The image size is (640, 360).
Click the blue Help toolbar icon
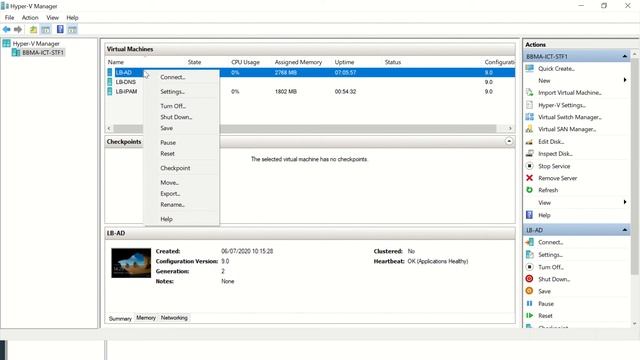pos(60,29)
